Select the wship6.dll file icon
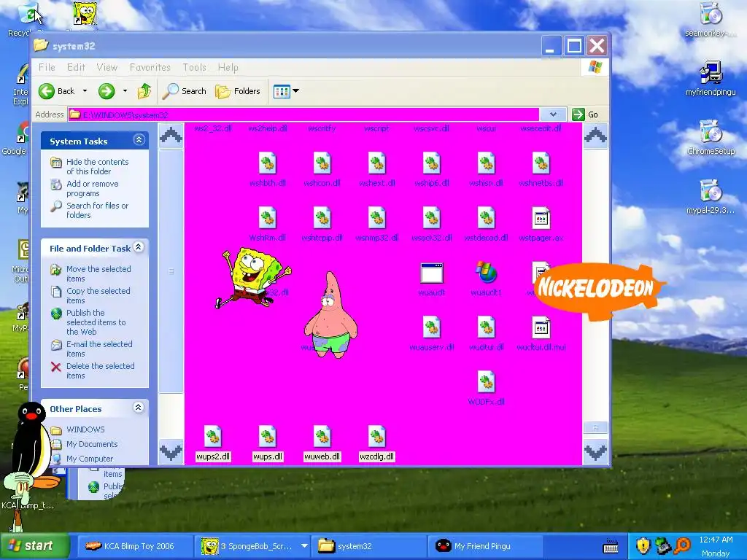Image resolution: width=747 pixels, height=560 pixels. [x=432, y=163]
